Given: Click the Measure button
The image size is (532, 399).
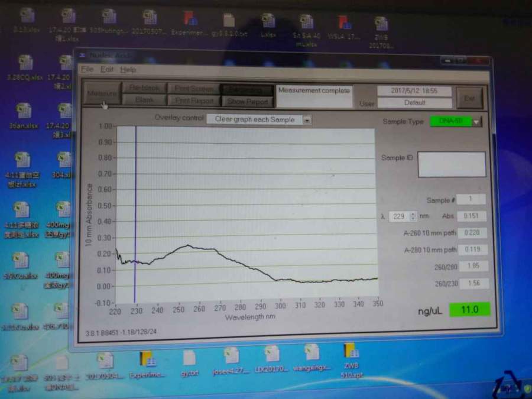Looking at the screenshot, I should 102,93.
